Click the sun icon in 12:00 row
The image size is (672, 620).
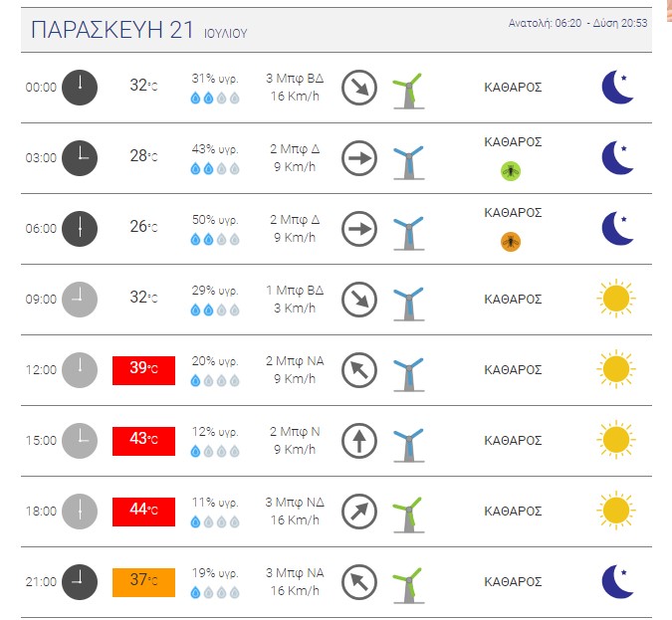[616, 369]
